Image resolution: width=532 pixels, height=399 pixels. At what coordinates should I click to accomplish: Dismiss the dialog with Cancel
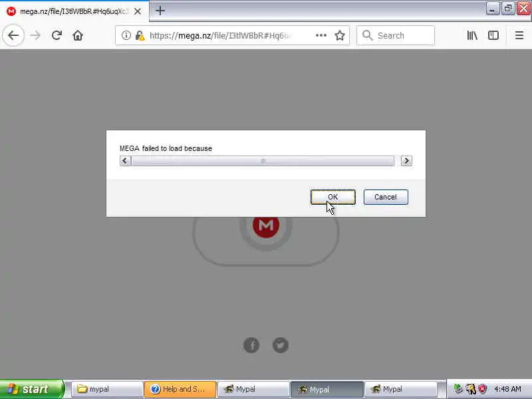[x=386, y=197]
